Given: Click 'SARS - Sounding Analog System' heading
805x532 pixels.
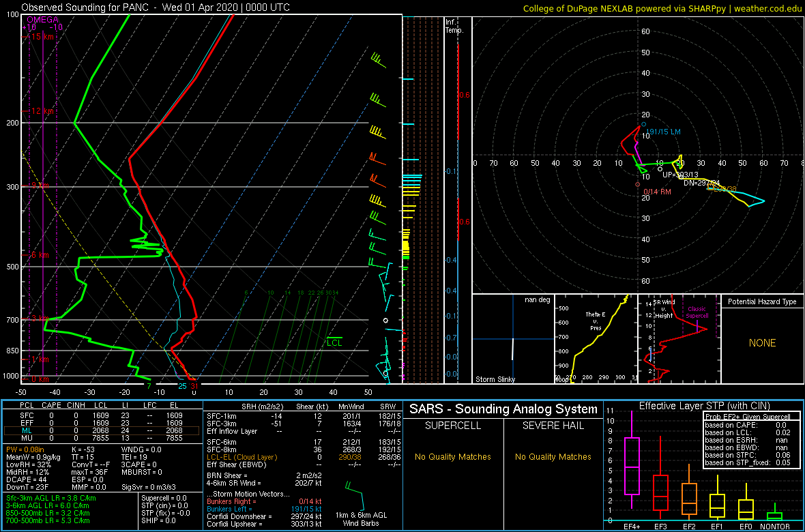Looking at the screenshot, I should coord(503,409).
